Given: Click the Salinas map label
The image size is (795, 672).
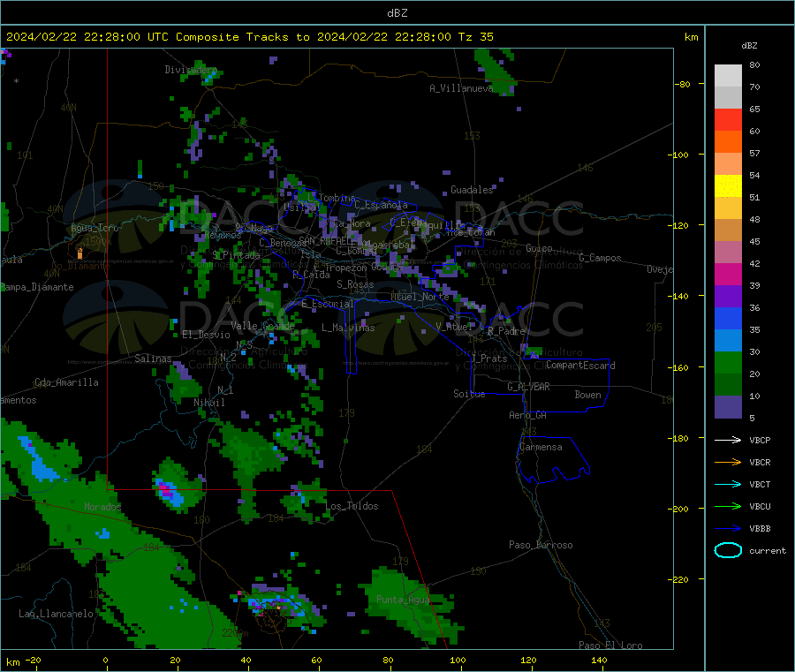Looking at the screenshot, I should (x=153, y=359).
